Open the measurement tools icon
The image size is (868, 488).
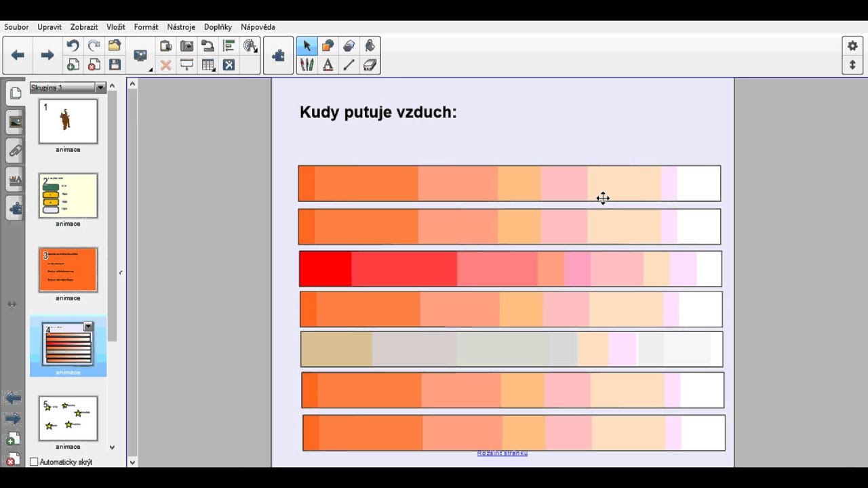click(x=250, y=45)
